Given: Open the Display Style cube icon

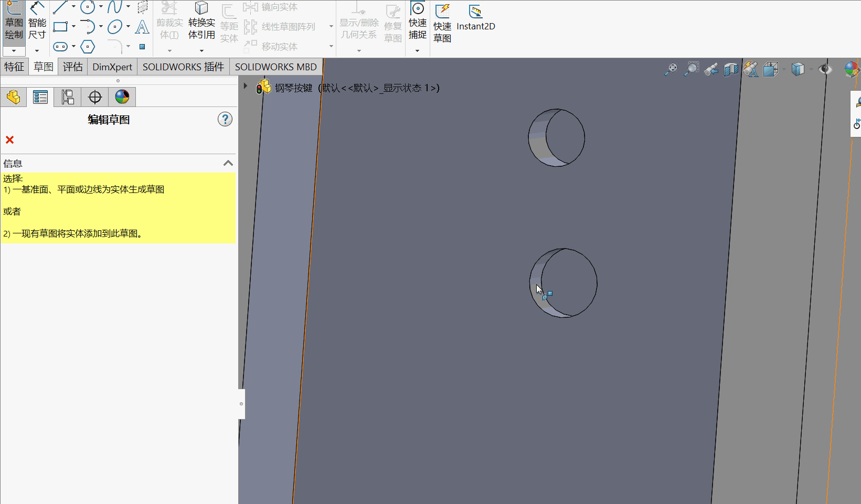Looking at the screenshot, I should [x=798, y=69].
